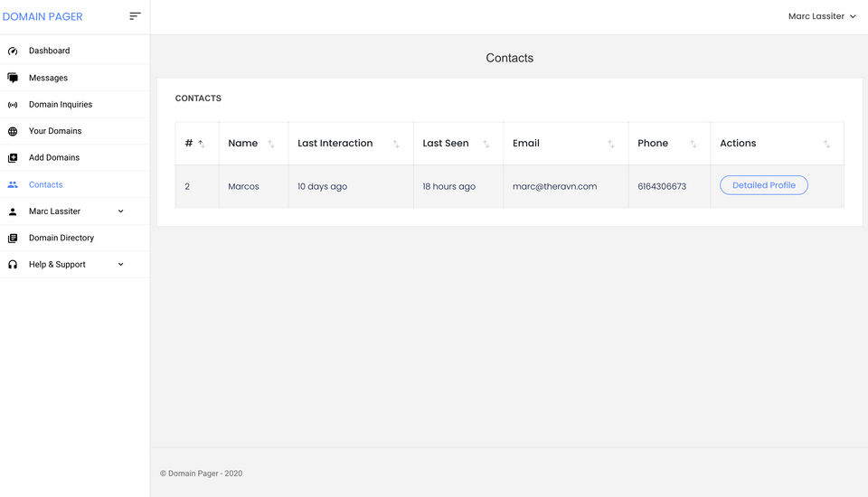868x497 pixels.
Task: Sort by Last Seen column arrows
Action: 486,144
